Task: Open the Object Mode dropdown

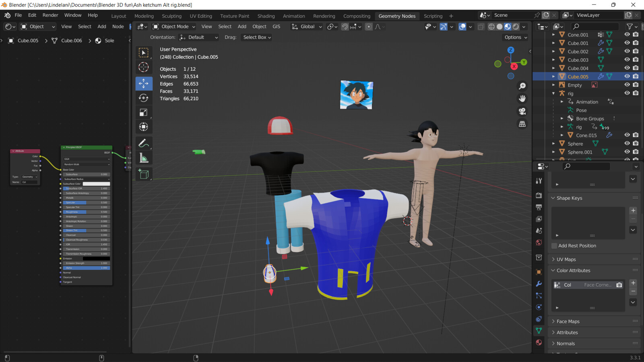Action: tap(174, 27)
